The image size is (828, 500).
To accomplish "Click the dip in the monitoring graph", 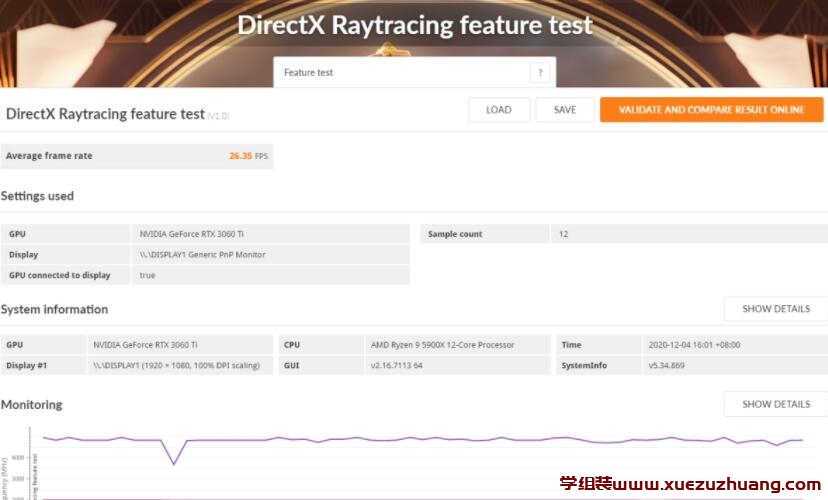I will tap(175, 463).
